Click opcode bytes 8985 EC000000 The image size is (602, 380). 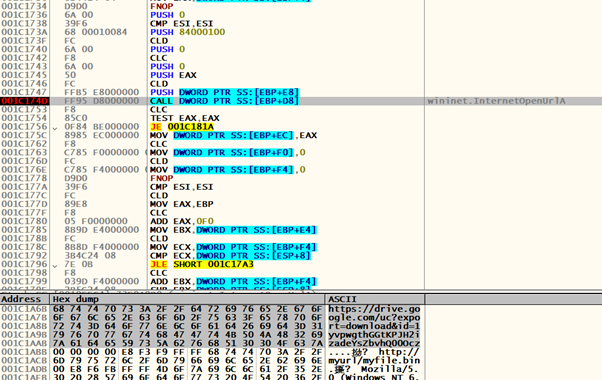tap(101, 135)
